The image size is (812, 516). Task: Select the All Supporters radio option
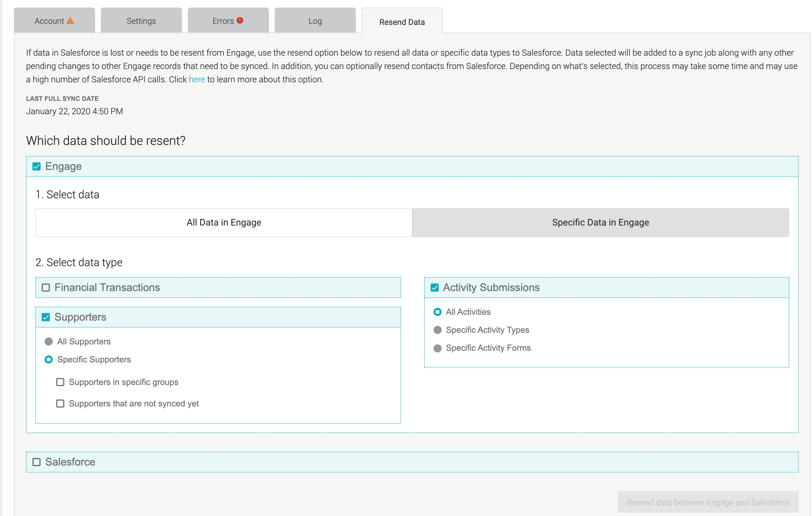pyautogui.click(x=49, y=342)
